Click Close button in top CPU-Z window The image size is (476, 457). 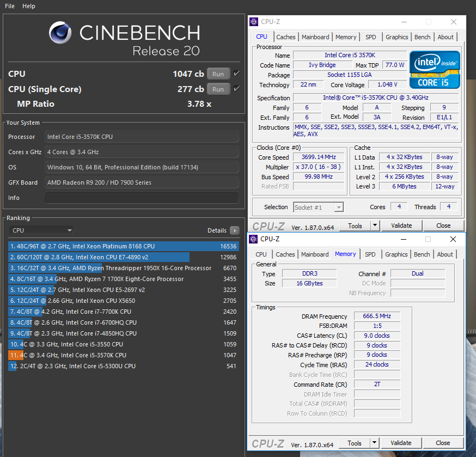pos(443,226)
